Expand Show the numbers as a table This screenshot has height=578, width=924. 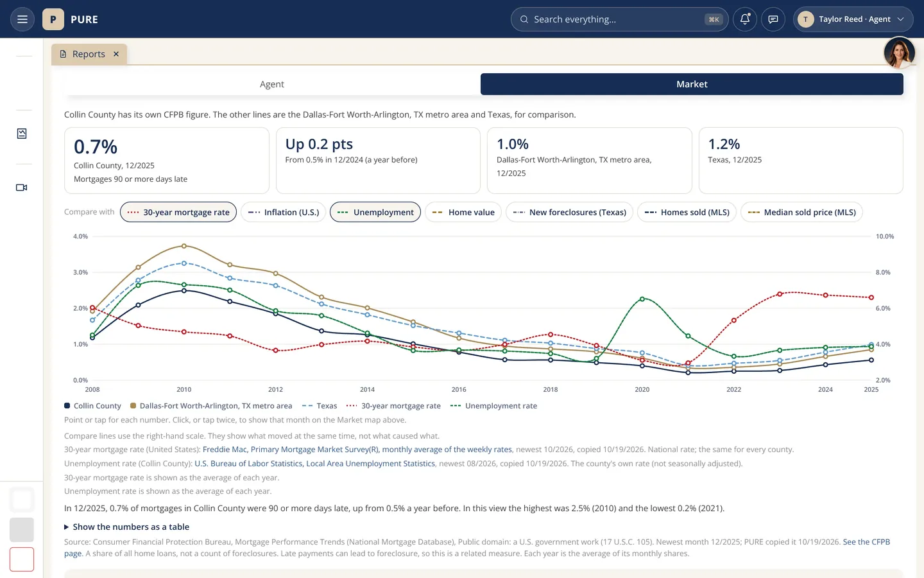[x=126, y=527]
